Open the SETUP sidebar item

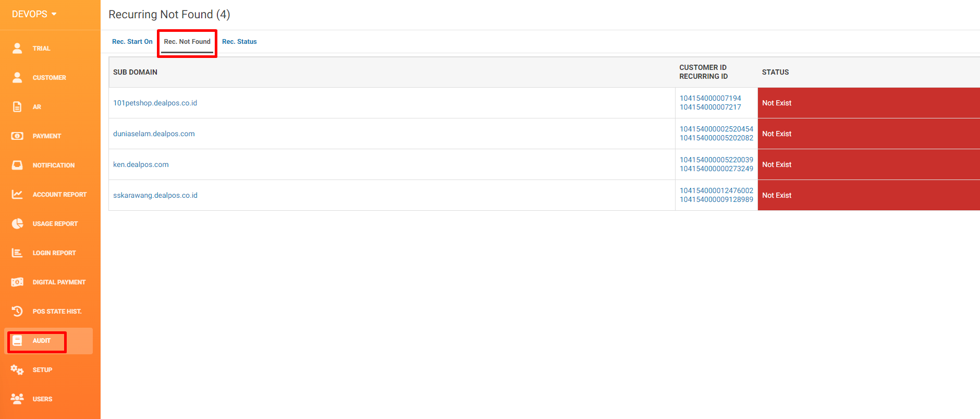42,370
